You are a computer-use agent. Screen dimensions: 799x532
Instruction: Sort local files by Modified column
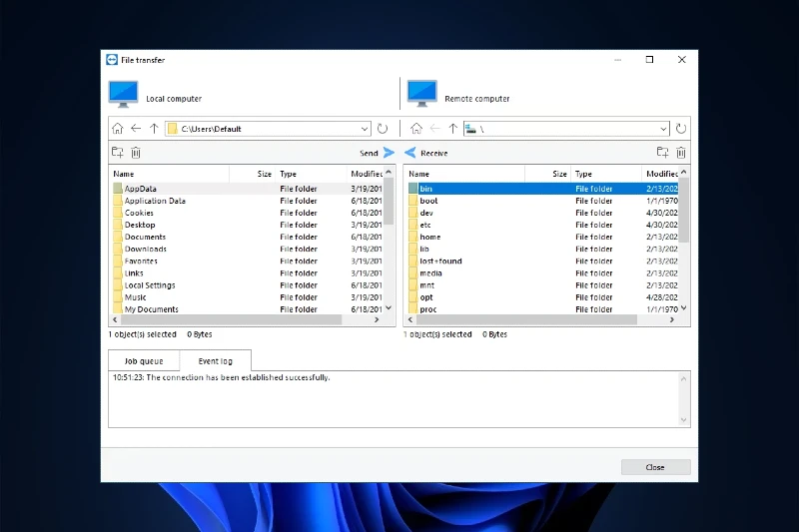366,174
